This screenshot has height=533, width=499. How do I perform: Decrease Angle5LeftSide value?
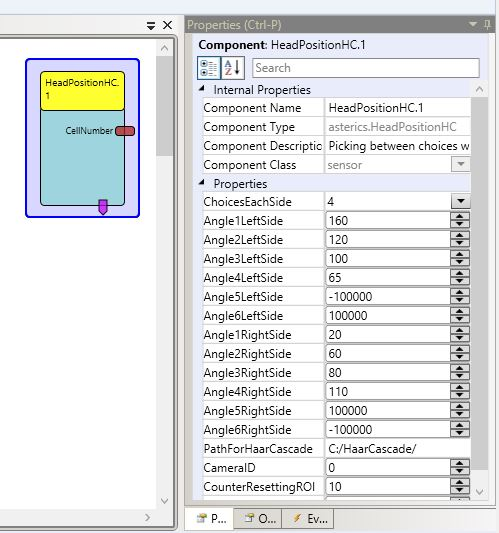[460, 300]
